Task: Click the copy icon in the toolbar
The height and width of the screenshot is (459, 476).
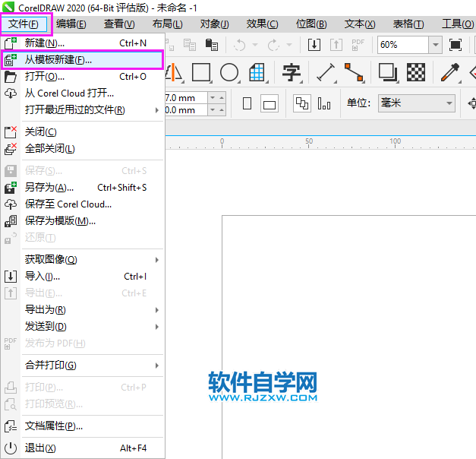Action: 190,45
